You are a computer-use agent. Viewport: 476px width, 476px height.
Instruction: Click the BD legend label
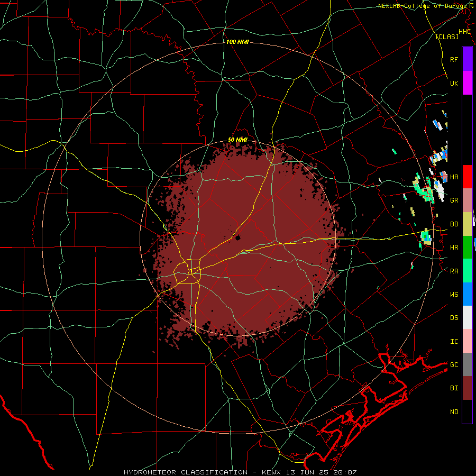pos(454,224)
